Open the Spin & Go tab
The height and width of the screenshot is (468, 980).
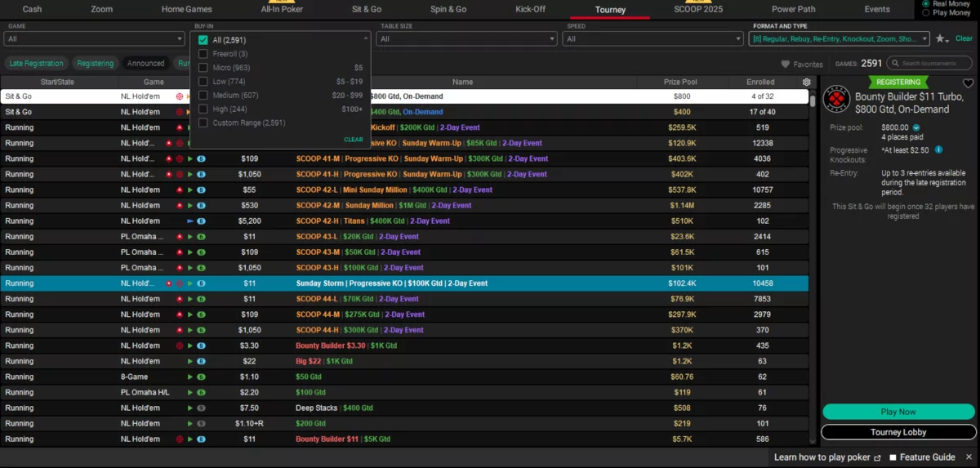click(x=448, y=10)
